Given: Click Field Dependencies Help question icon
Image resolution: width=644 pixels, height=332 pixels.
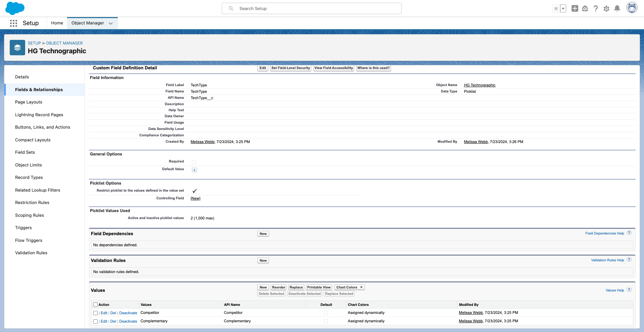Looking at the screenshot, I should click(629, 233).
